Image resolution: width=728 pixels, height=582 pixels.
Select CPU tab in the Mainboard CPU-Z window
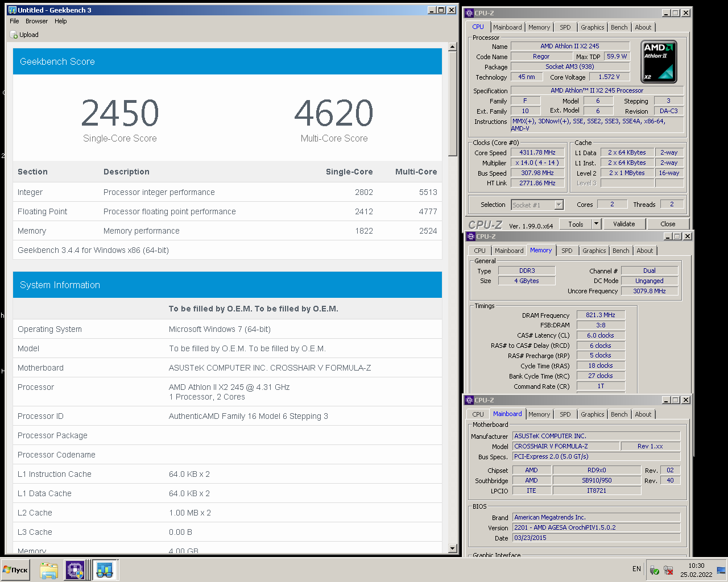[478, 414]
